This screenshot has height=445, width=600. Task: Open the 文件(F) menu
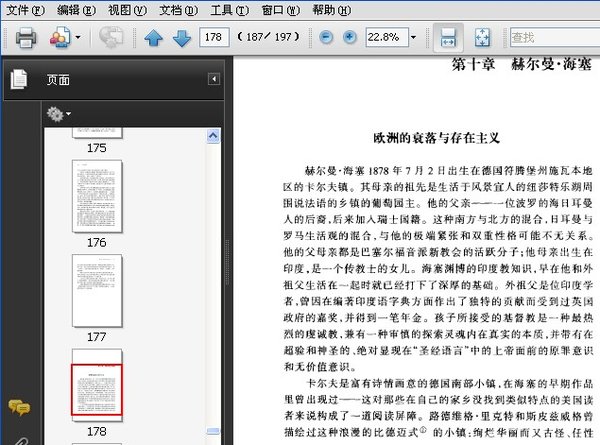tap(25, 10)
